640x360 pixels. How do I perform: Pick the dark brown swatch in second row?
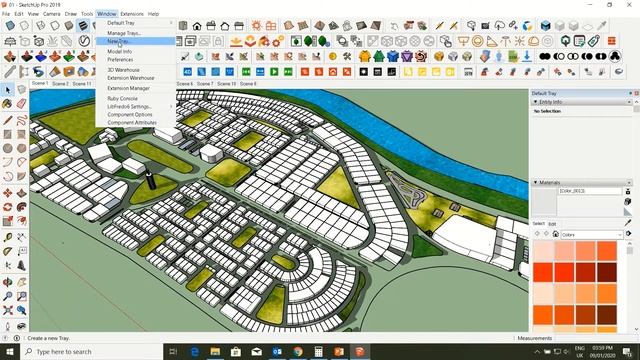tap(607, 272)
